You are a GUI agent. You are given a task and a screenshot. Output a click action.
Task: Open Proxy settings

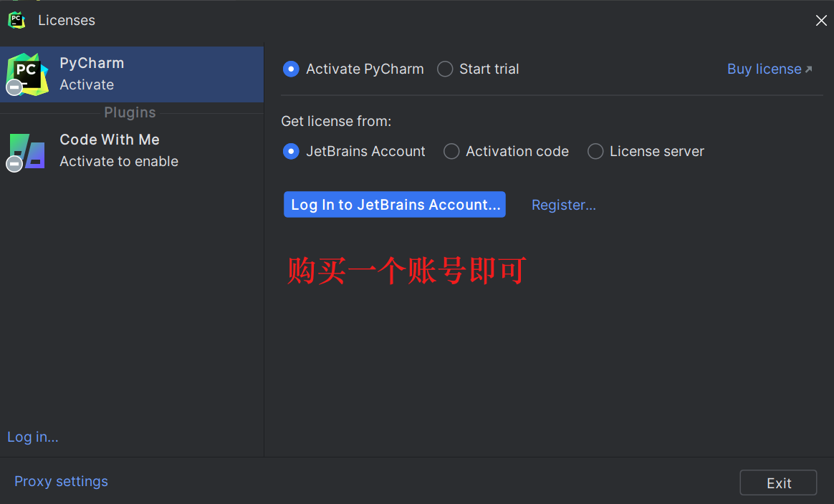pos(61,481)
